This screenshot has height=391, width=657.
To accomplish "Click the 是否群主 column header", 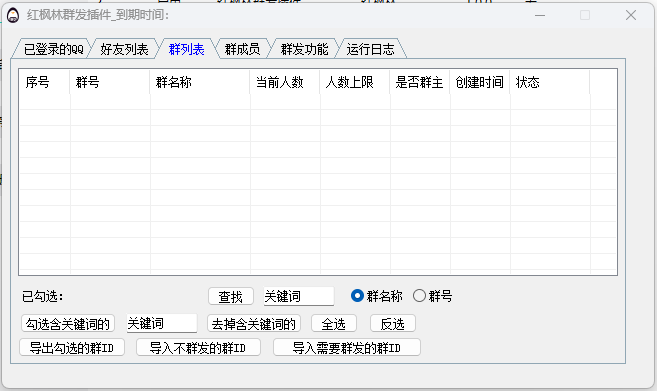I will (419, 82).
